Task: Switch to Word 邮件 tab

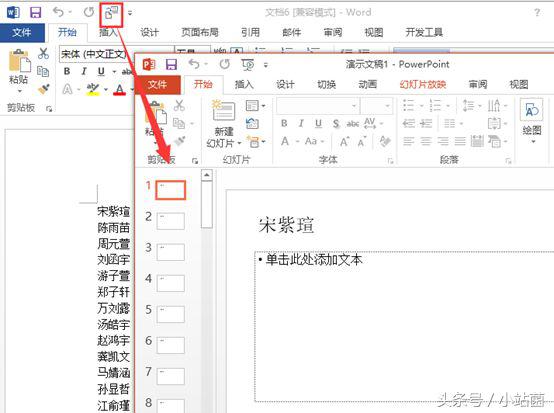Action: [291, 33]
